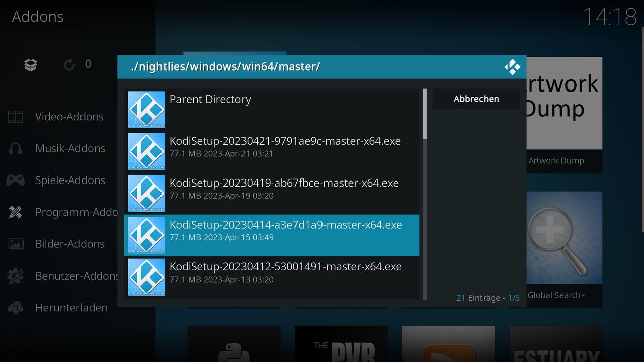The height and width of the screenshot is (362, 644).
Task: Open Musik-Addons category
Action: tap(70, 148)
